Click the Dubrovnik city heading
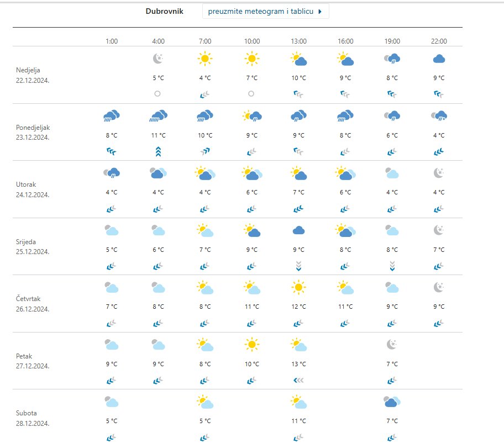This screenshot has width=504, height=443. coord(164,11)
